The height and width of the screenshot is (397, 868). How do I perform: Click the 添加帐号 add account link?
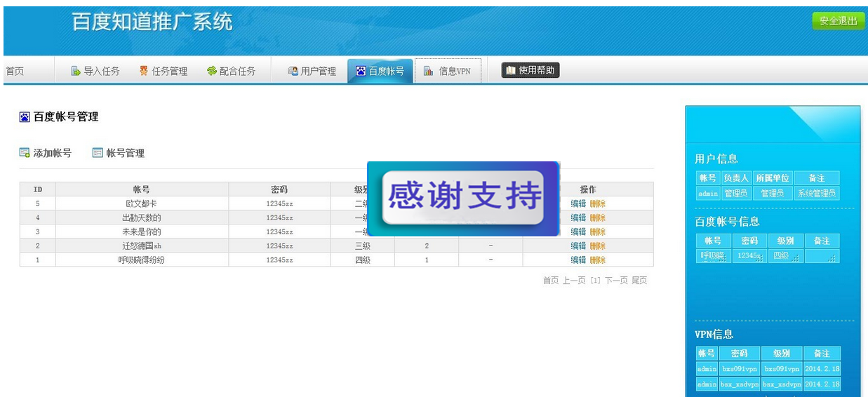46,153
